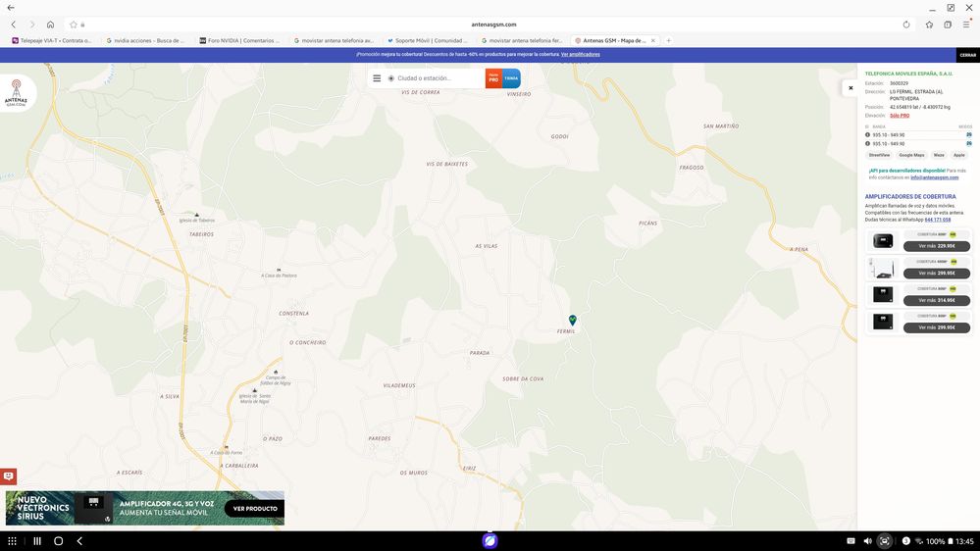980x551 pixels.
Task: Click the Ver amplificadores link
Action: [x=580, y=55]
